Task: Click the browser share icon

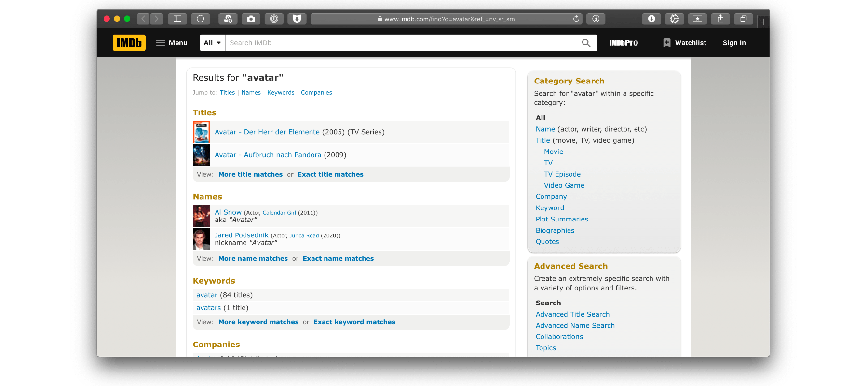Action: coord(720,19)
